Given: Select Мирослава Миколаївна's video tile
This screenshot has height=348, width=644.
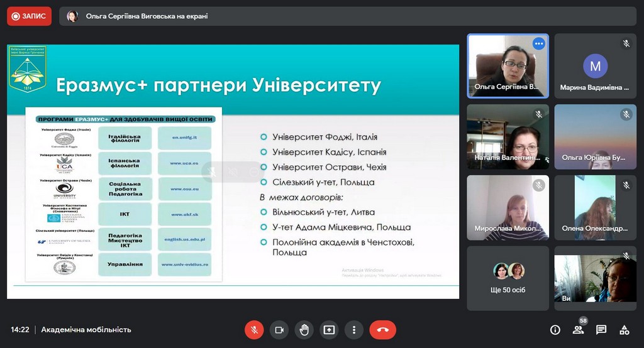Looking at the screenshot, I should click(508, 208).
